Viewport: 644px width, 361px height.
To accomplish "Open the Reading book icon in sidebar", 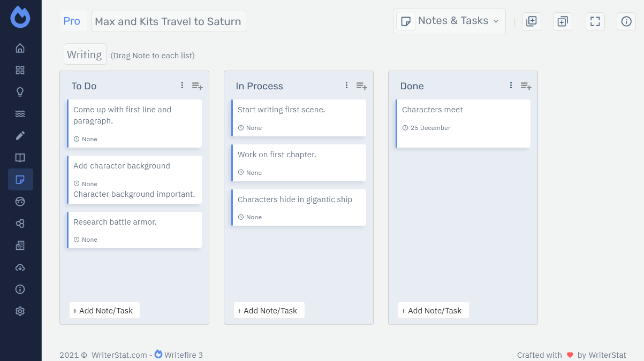I will click(20, 157).
